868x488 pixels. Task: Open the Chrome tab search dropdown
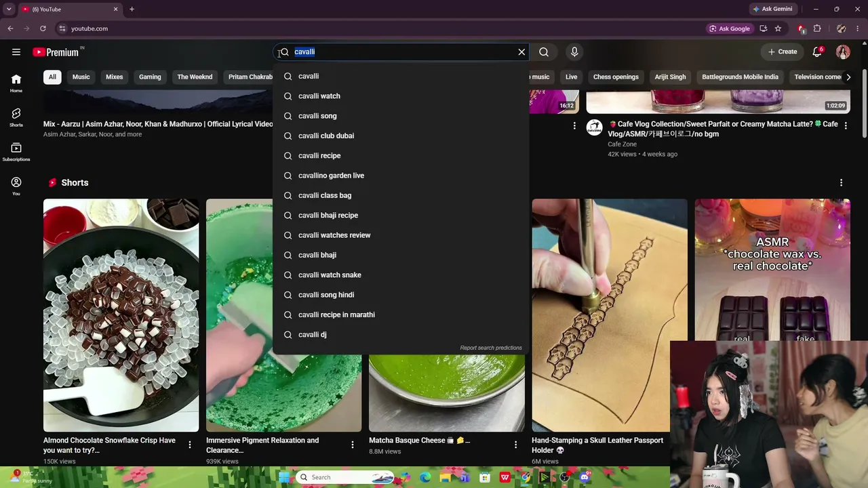tap(9, 9)
